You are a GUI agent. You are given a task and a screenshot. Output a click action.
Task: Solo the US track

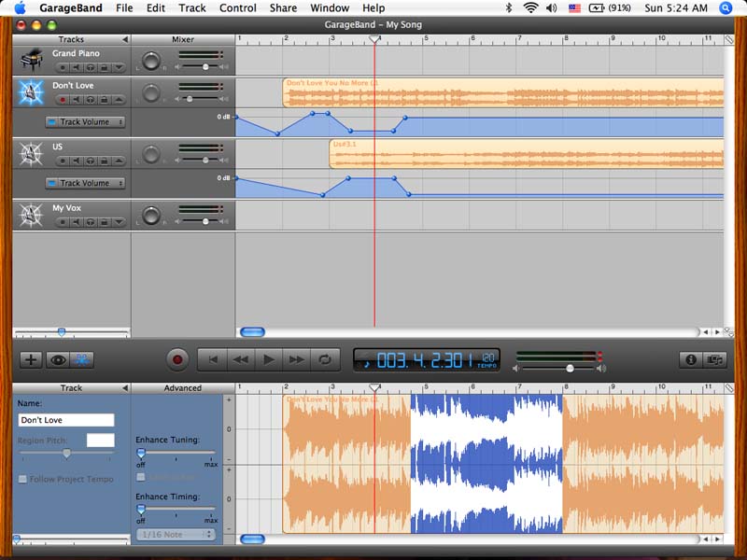[90, 161]
